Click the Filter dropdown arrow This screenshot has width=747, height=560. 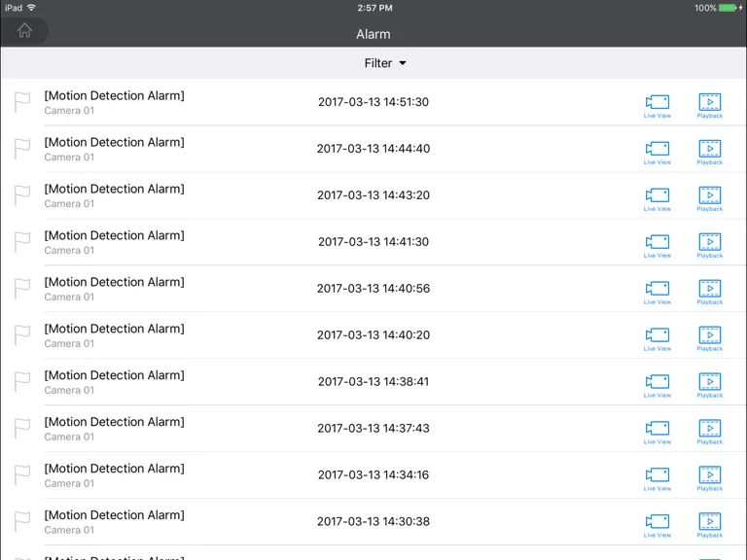click(x=403, y=63)
